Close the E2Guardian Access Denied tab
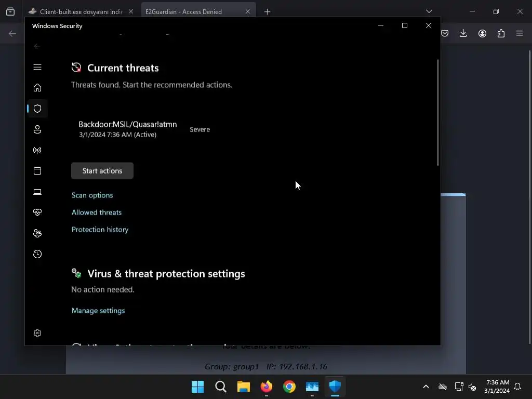 point(248,11)
